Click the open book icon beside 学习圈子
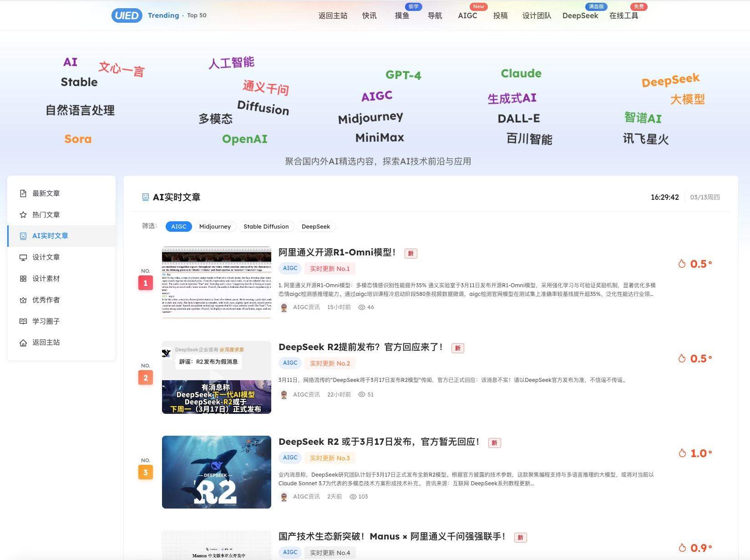Viewport: 750px width, 560px height. pos(23,321)
